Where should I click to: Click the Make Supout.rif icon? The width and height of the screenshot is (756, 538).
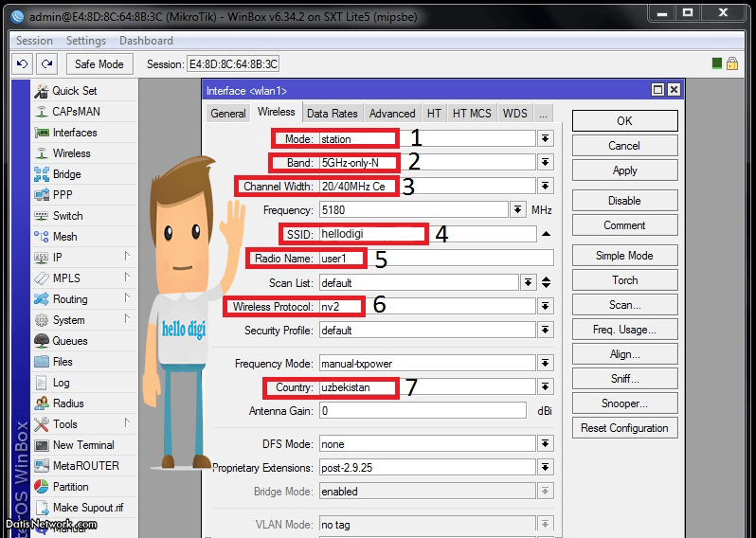[43, 508]
